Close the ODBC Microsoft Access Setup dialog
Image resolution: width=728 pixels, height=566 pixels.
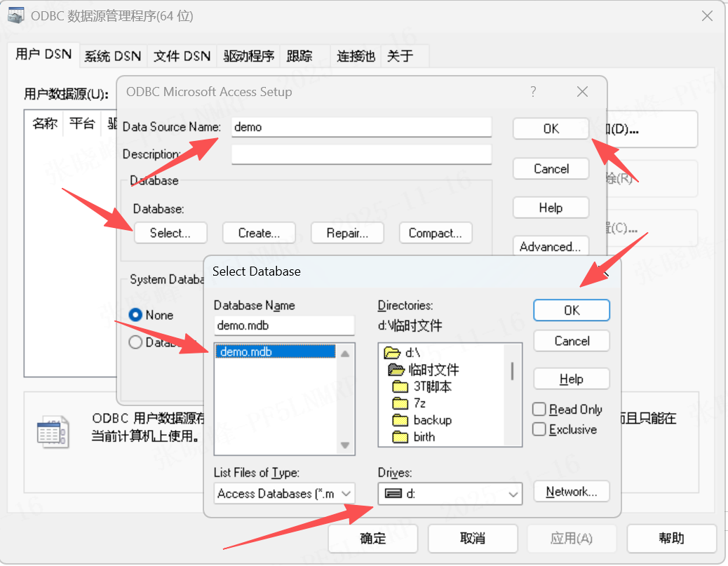582,91
